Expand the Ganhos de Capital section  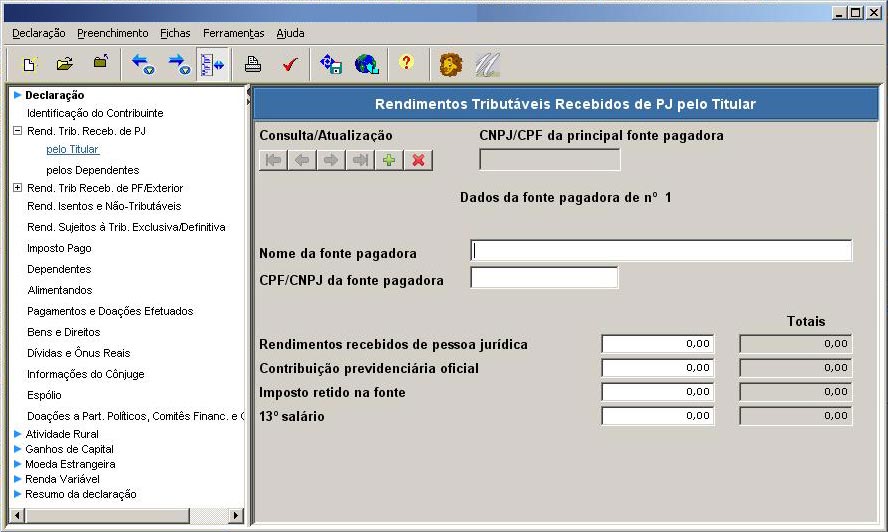coord(17,449)
